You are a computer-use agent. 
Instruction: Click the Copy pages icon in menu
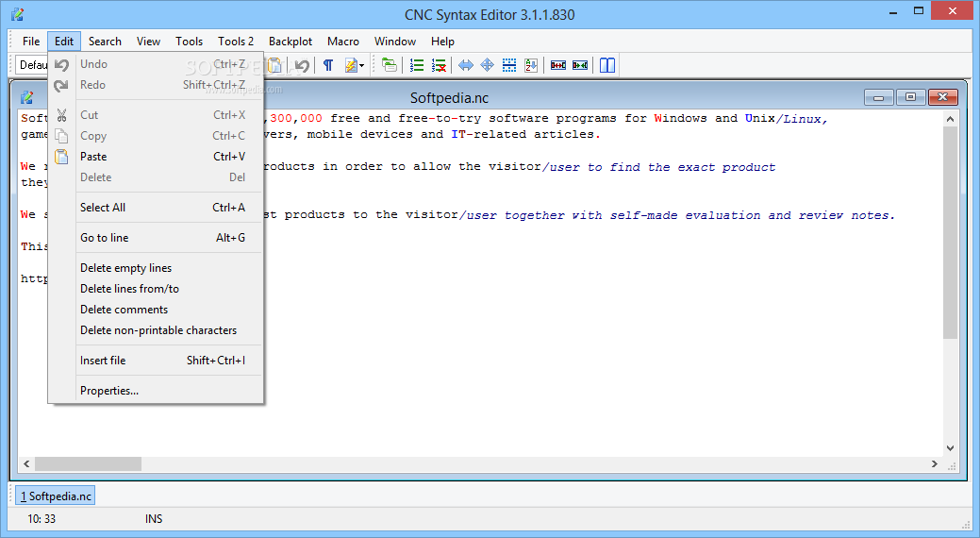point(61,136)
